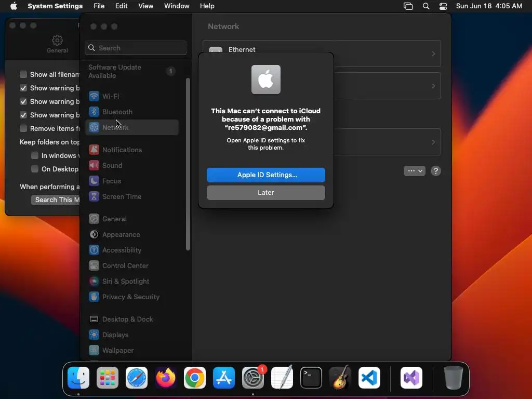Check the In windows folders option
The image size is (532, 399).
(x=35, y=155)
